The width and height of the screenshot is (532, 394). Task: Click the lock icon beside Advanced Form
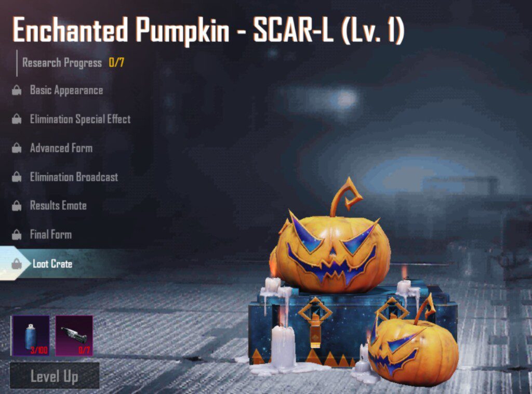pyautogui.click(x=17, y=148)
